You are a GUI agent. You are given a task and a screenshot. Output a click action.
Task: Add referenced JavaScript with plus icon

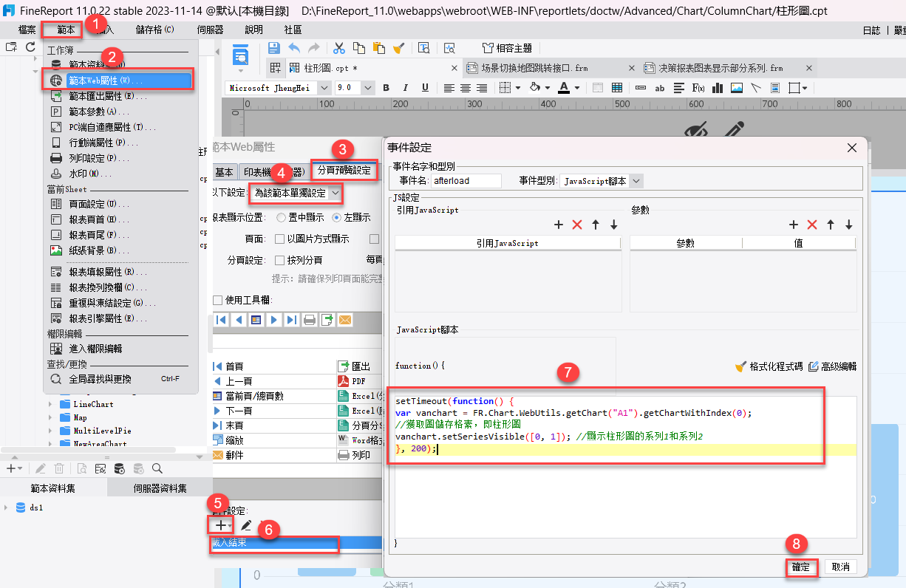tap(559, 225)
